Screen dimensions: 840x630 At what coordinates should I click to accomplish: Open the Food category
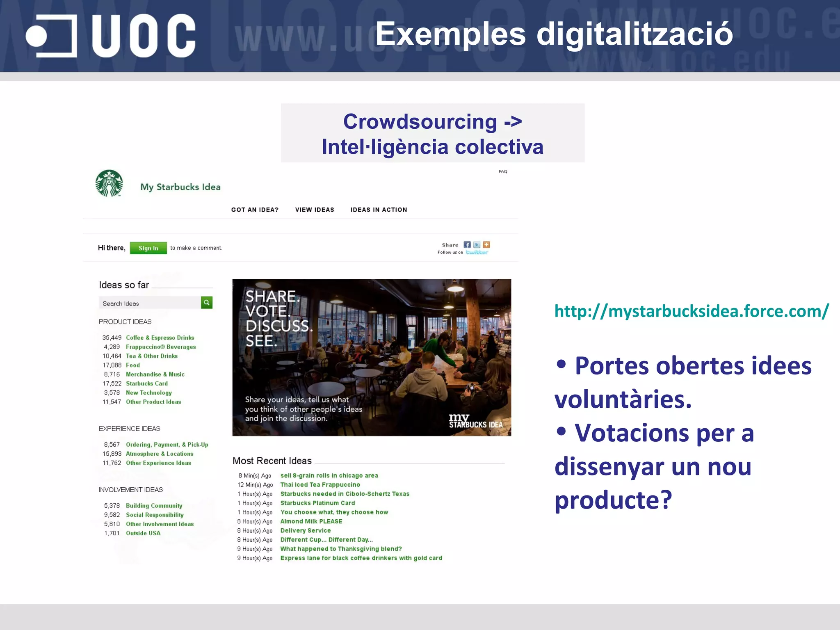pos(133,365)
